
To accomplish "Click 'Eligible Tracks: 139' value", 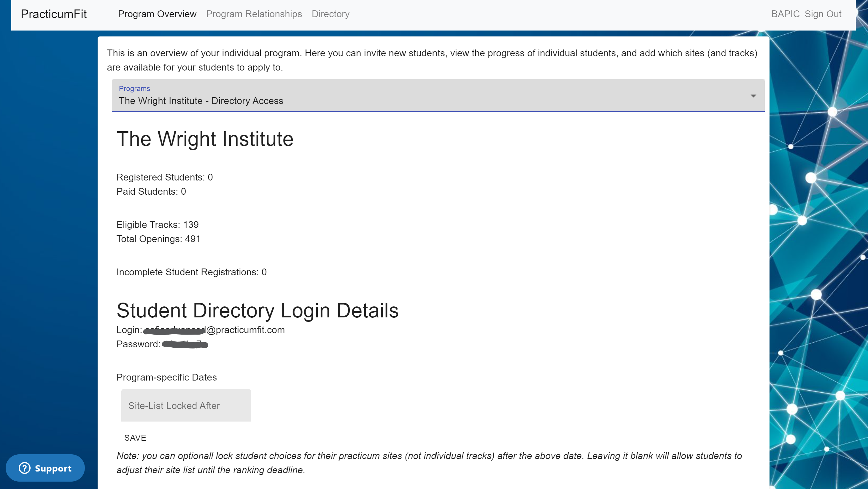I will click(157, 225).
